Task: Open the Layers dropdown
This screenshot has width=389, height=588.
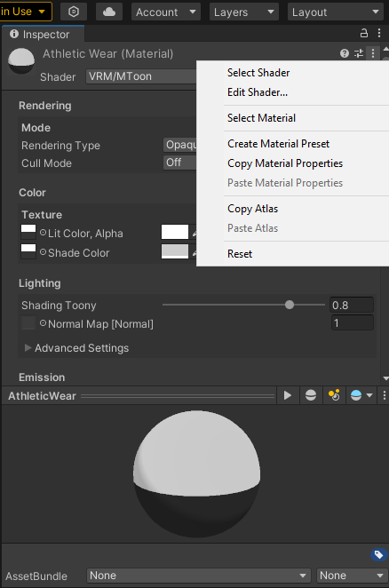Action: point(244,12)
